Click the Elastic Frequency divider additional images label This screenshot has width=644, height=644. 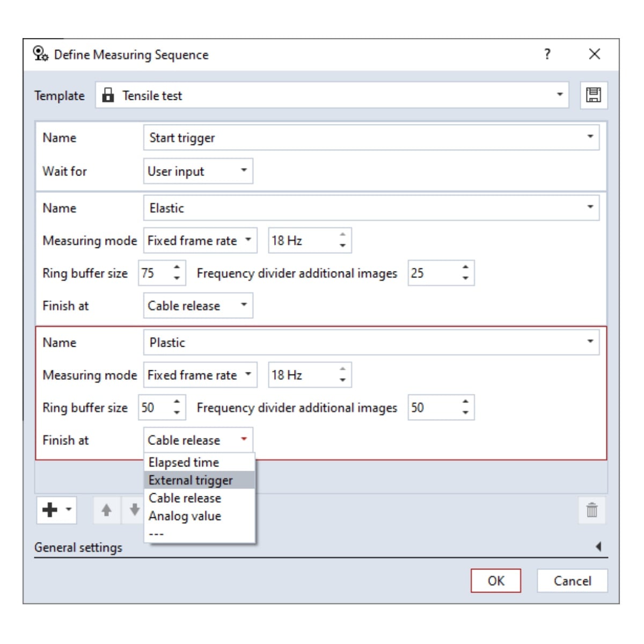tap(297, 273)
